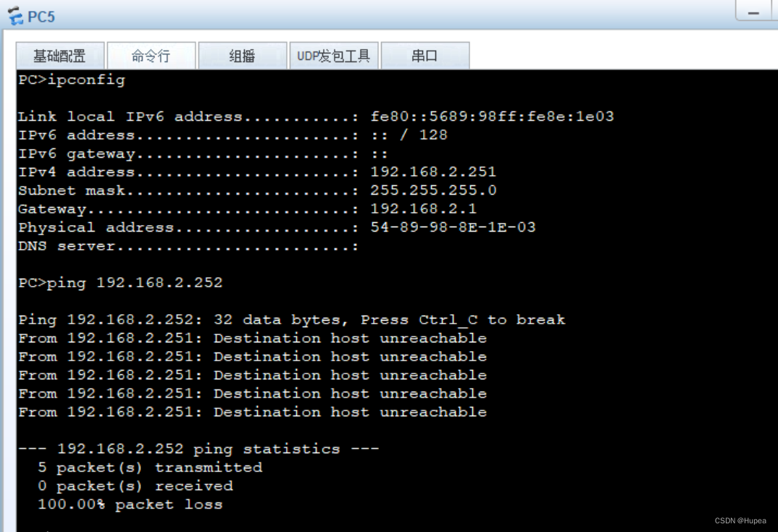Click the Gateway 192.168.2.1 value
This screenshot has height=532, width=778.
point(423,208)
